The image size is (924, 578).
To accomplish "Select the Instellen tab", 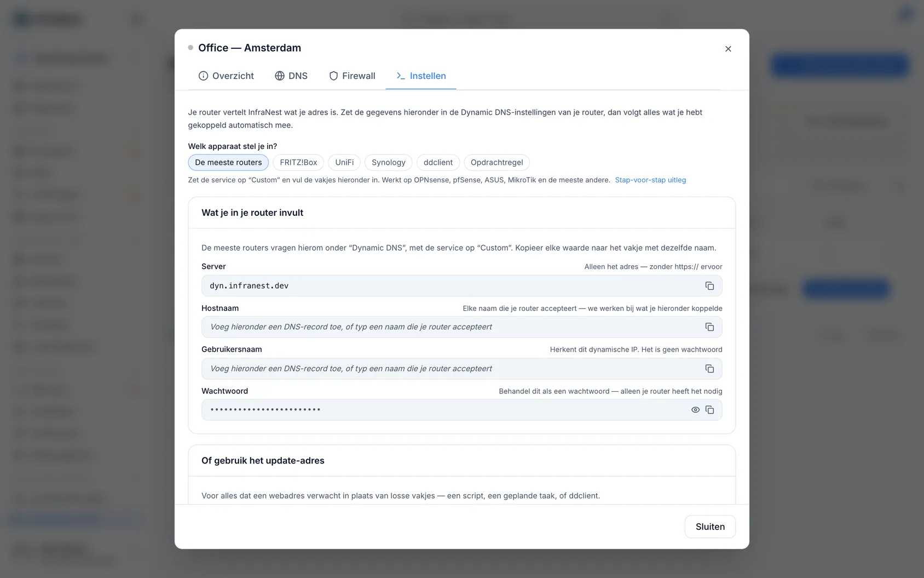I will tap(421, 76).
